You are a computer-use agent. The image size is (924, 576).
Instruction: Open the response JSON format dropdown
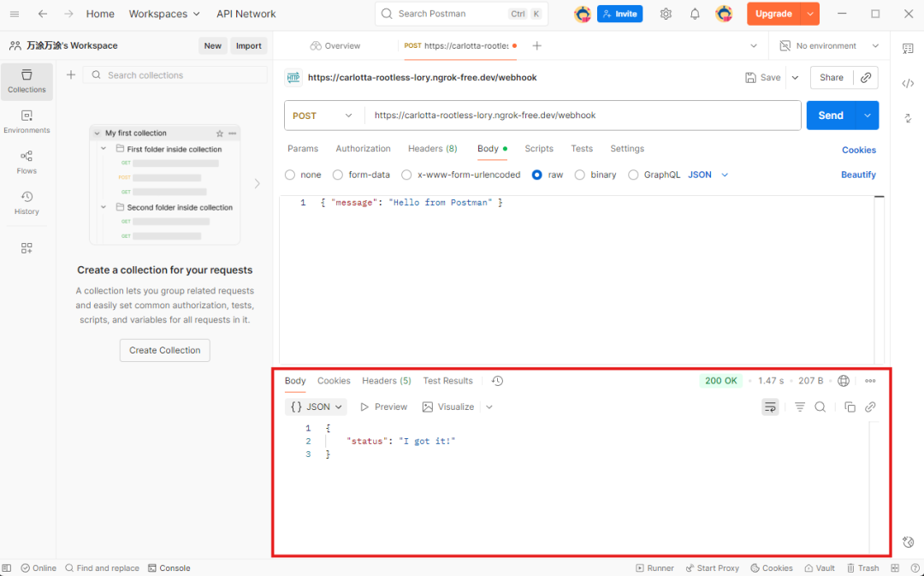point(317,407)
